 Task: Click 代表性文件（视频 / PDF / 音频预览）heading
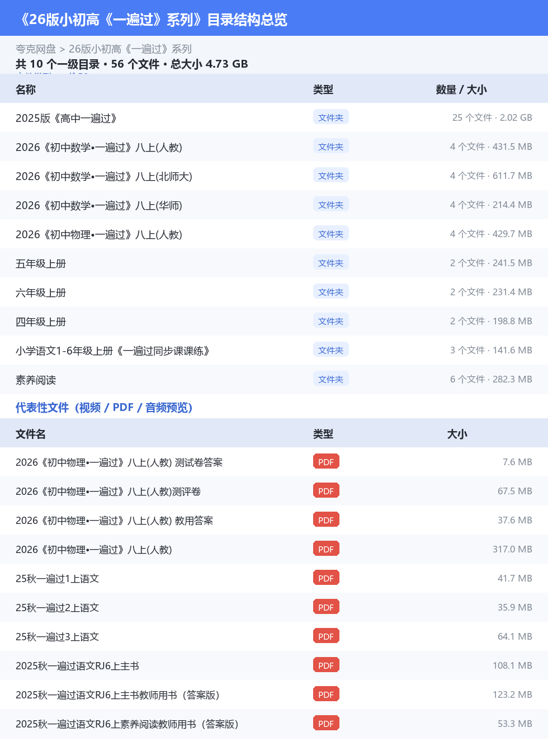coord(104,408)
